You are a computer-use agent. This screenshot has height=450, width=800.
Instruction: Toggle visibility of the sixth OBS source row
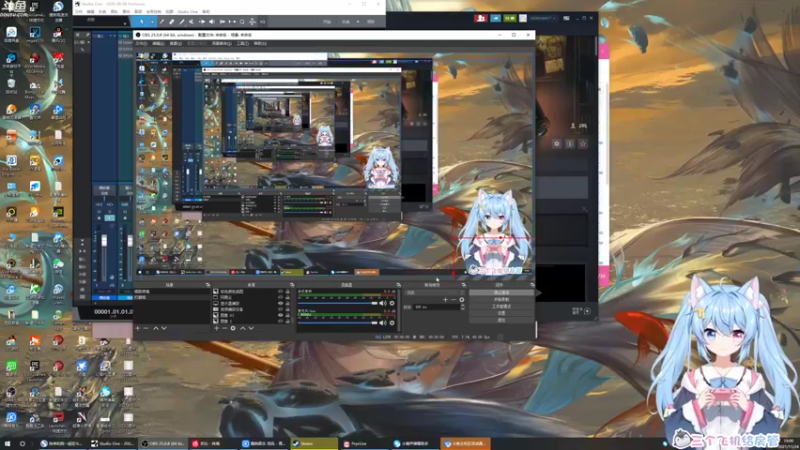pos(281,321)
